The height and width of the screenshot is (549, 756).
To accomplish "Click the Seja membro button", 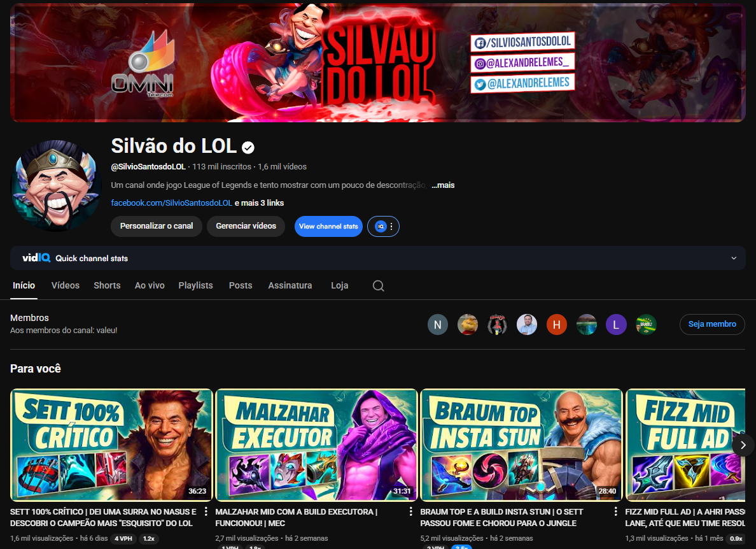I will [x=712, y=324].
